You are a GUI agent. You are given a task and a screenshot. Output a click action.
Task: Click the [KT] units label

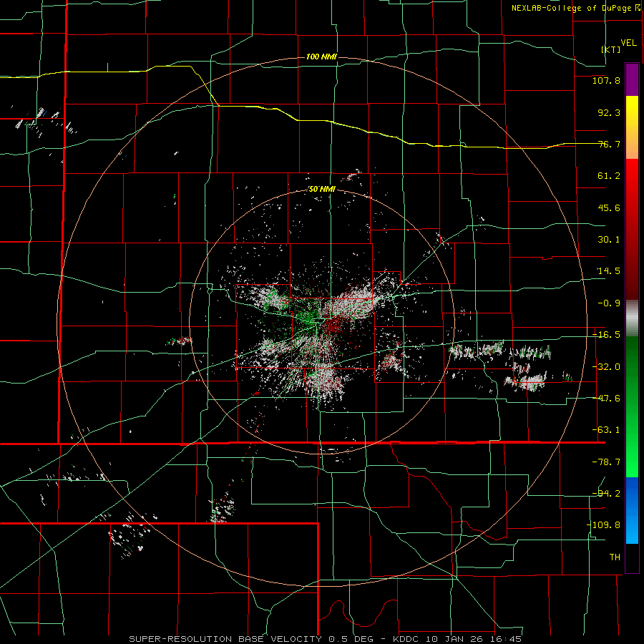(611, 49)
